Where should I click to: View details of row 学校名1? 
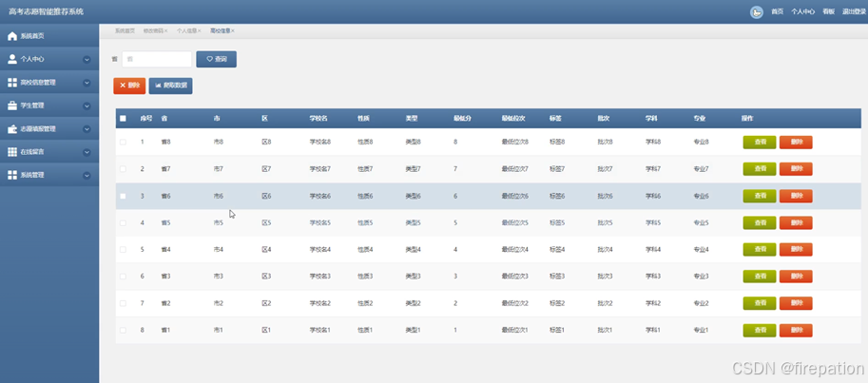click(760, 331)
